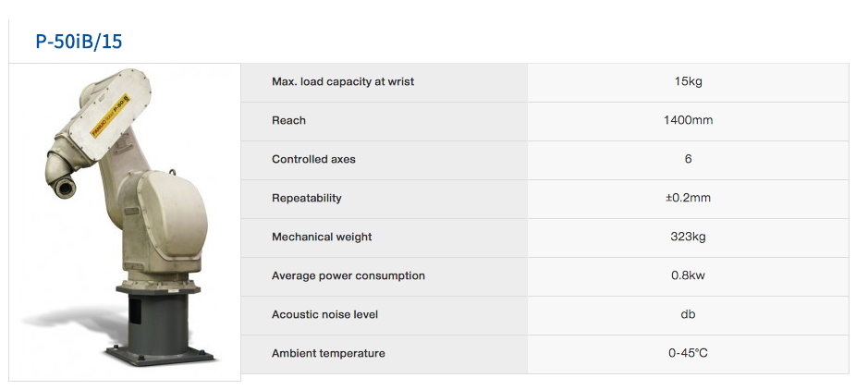Select the Ambient temperature label
This screenshot has width=868, height=390.
click(328, 353)
